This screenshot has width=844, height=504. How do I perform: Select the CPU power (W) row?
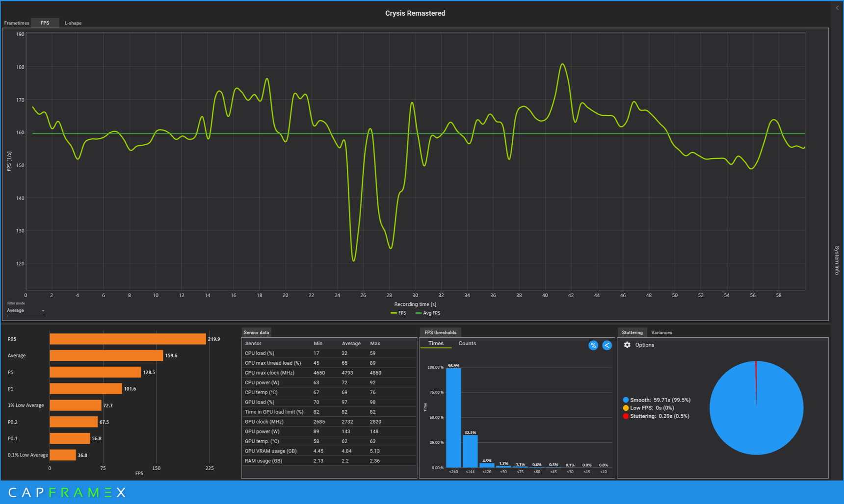pos(329,382)
